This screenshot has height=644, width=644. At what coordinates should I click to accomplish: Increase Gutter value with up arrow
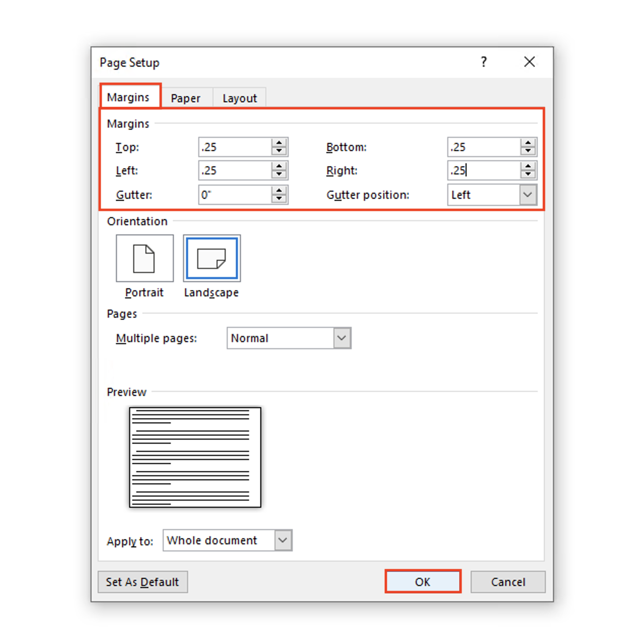pos(279,191)
